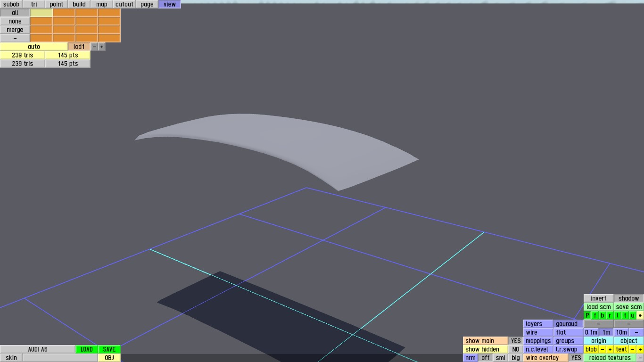
Task: Click the AUDI A6 model name
Action: (38, 349)
